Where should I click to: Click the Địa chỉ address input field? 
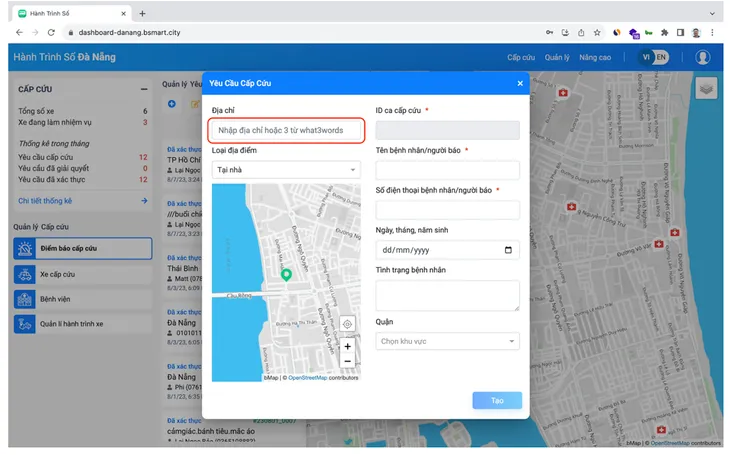tap(286, 130)
